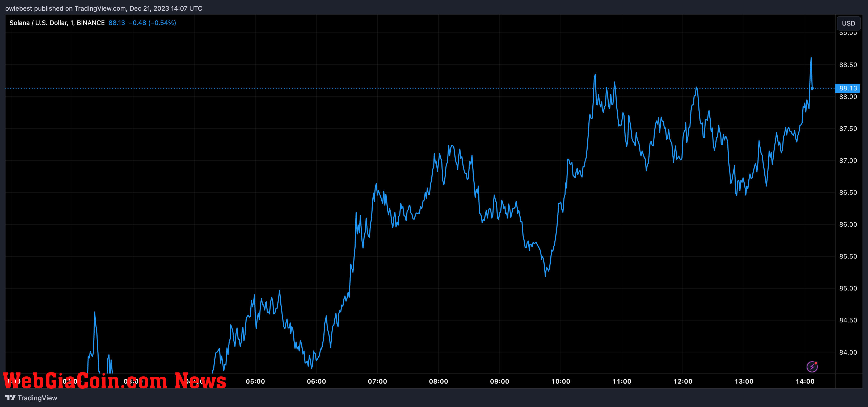Screen dimensions: 868x407
Task: Click the 88.13 value in the legend
Action: click(117, 23)
